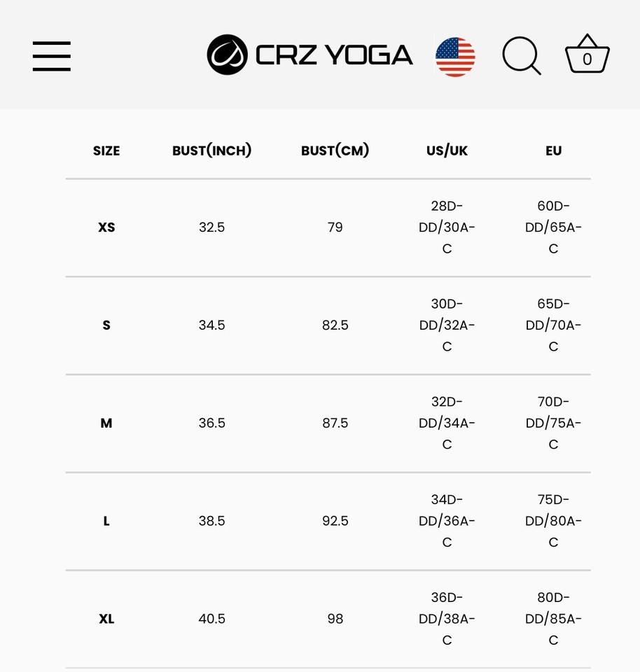The image size is (640, 672).
Task: Click the CRZ YOGA brand text
Action: tap(334, 55)
